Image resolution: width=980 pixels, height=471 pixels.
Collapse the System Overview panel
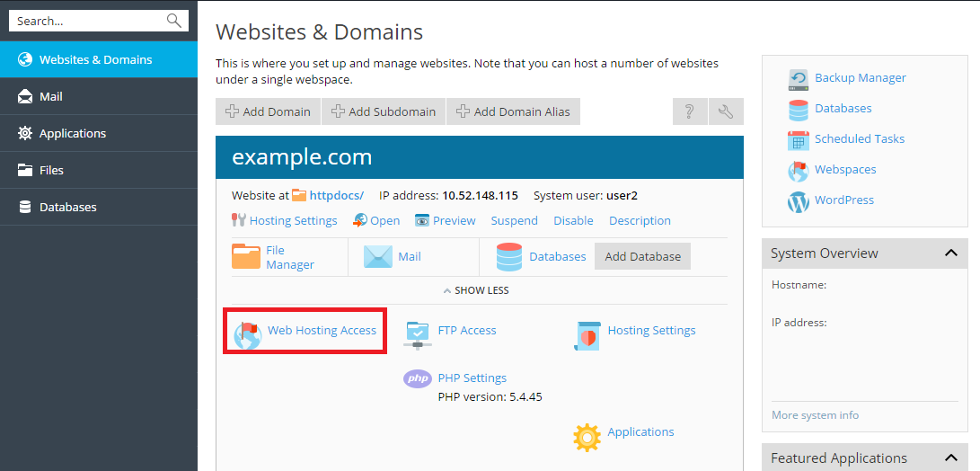point(951,253)
